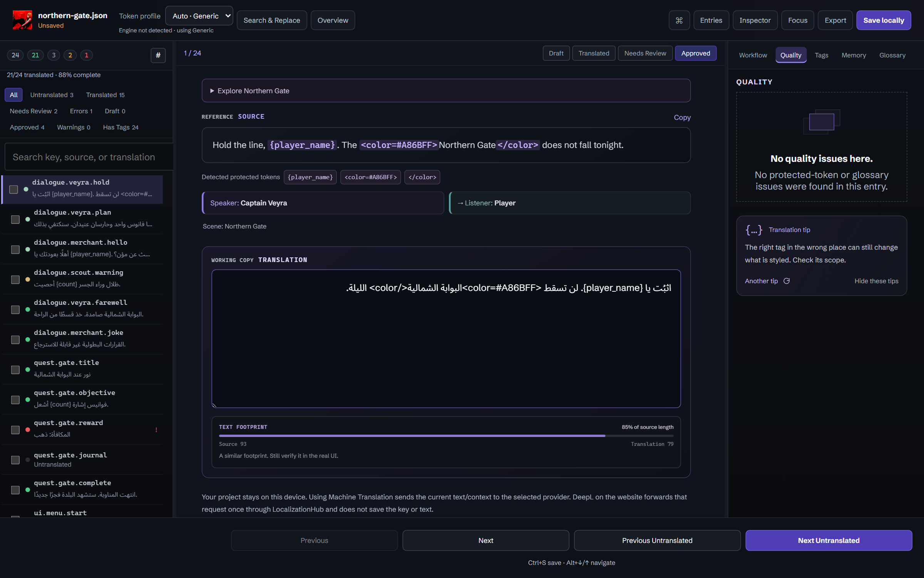The image size is (924, 578).
Task: Toggle the hash key view icon
Action: coord(158,55)
